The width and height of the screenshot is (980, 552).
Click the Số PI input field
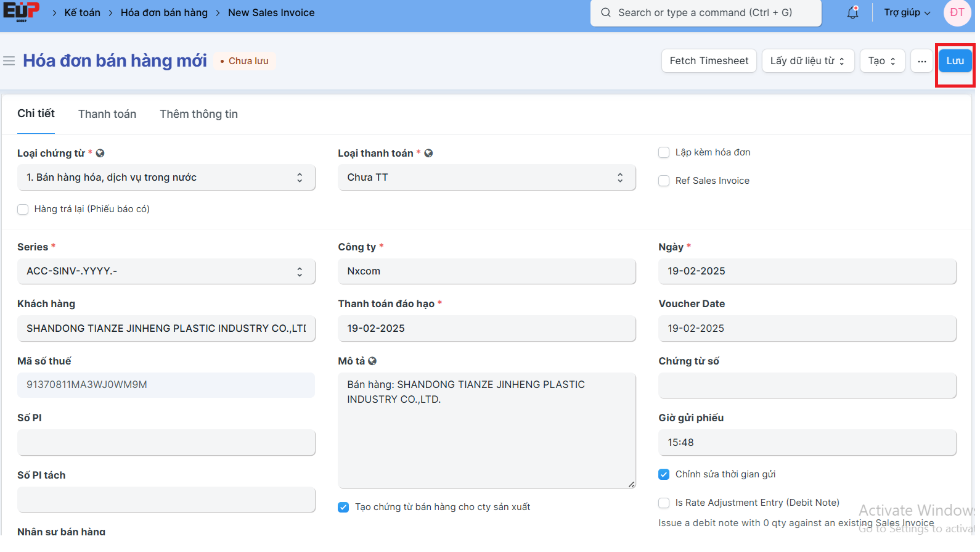tap(166, 443)
